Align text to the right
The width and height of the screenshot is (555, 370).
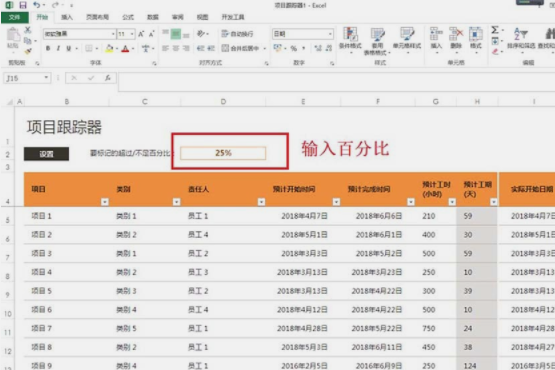(x=186, y=48)
